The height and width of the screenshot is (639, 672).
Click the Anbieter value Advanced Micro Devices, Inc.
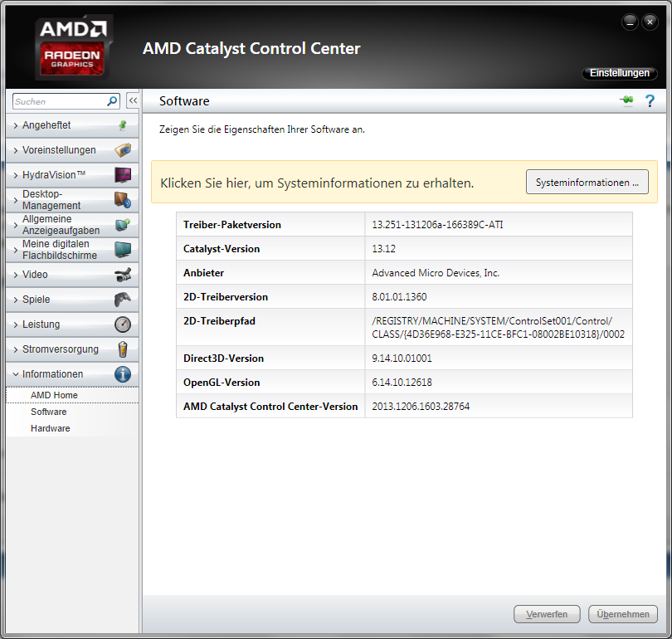click(x=436, y=272)
